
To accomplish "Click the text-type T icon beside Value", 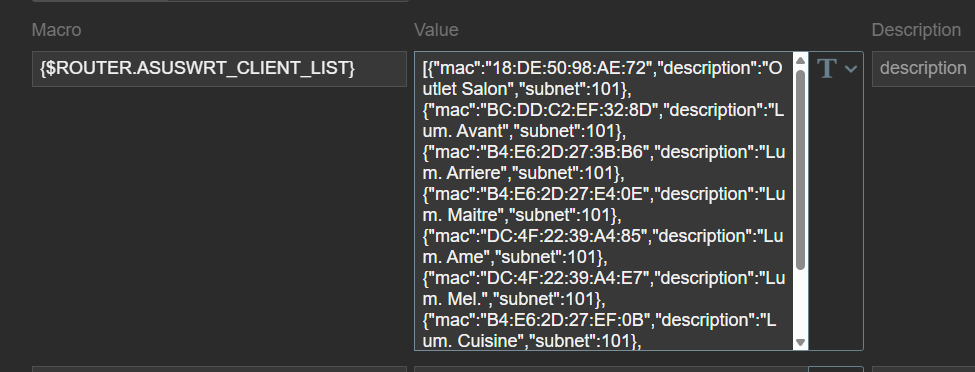I will [x=826, y=68].
